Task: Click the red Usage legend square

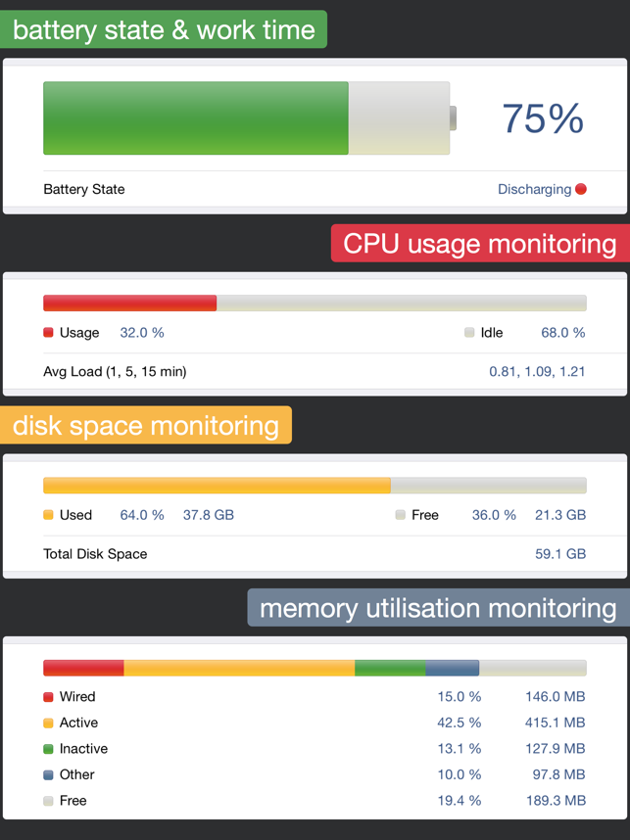Action: click(x=48, y=333)
